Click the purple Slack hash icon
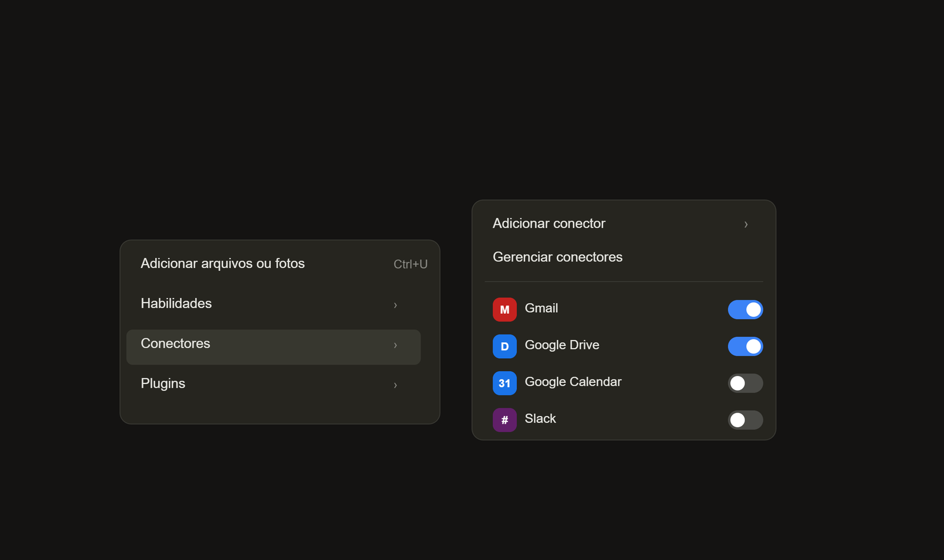This screenshot has height=560, width=944. point(504,420)
